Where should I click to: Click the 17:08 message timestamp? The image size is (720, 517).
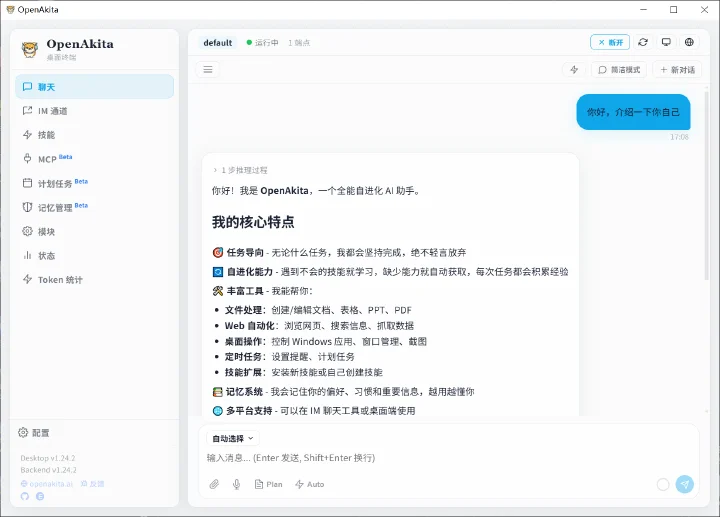pyautogui.click(x=679, y=137)
